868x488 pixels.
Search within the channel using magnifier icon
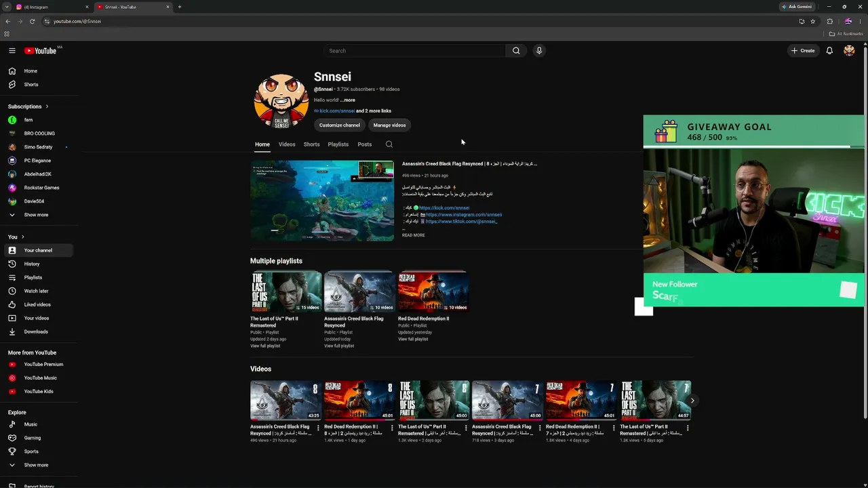pyautogui.click(x=389, y=144)
